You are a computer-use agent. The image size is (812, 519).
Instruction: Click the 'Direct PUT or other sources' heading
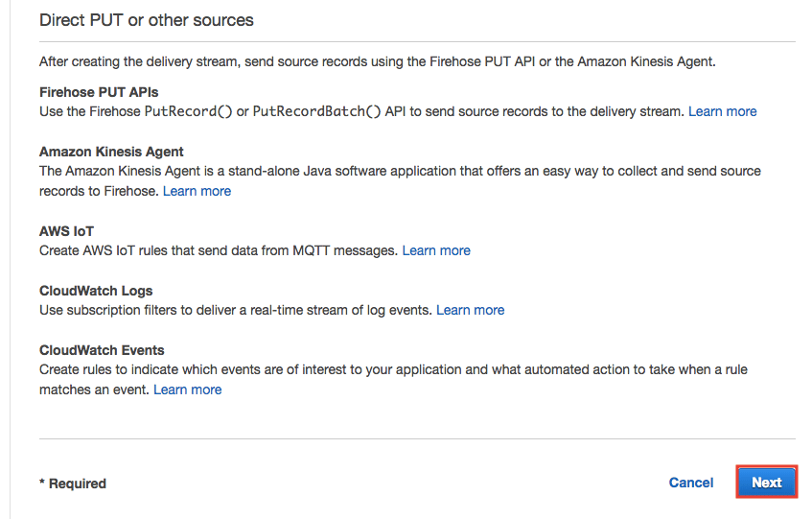click(146, 19)
